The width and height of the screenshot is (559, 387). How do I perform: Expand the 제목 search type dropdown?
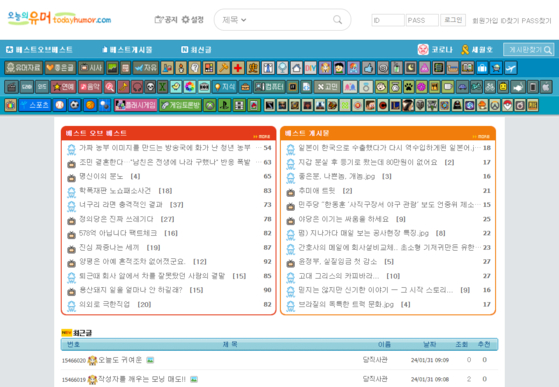[234, 20]
